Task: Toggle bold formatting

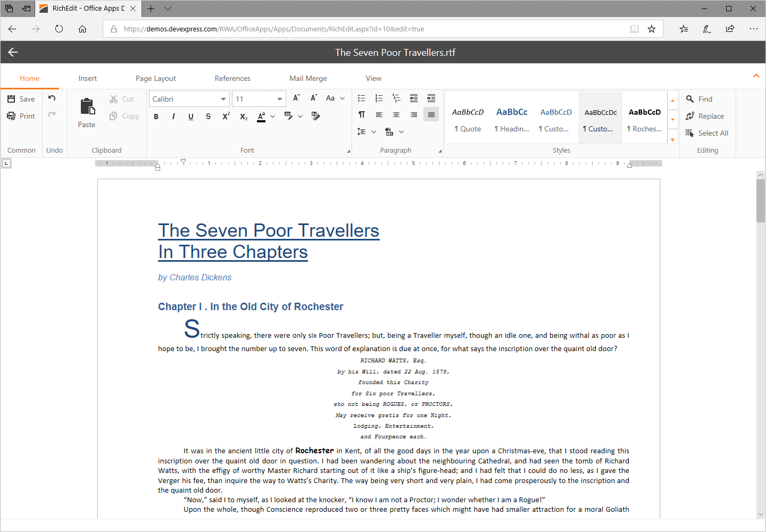Action: point(156,117)
